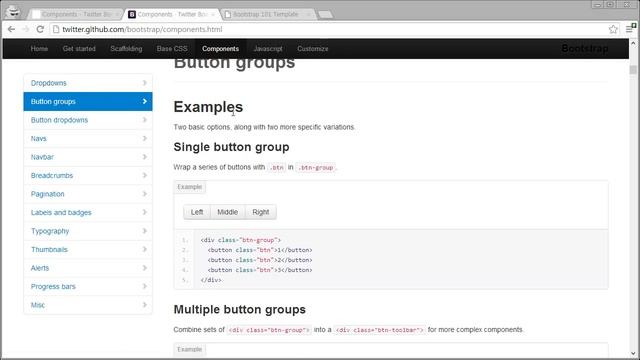Viewport: 640px width, 360px height.
Task: Open Javascript in the navbar
Action: tap(268, 49)
